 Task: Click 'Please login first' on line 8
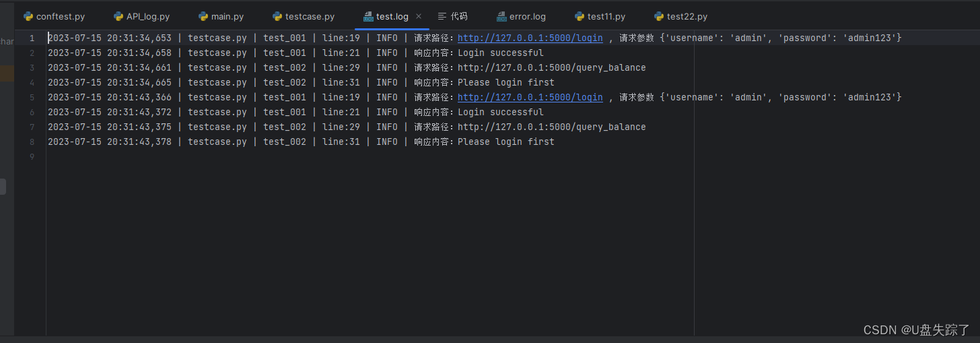(x=506, y=142)
